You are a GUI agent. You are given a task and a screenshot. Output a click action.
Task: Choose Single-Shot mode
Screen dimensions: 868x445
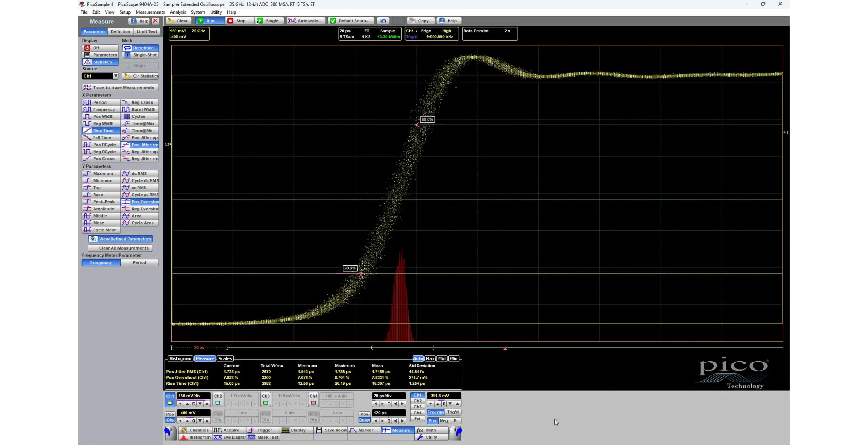tap(140, 55)
